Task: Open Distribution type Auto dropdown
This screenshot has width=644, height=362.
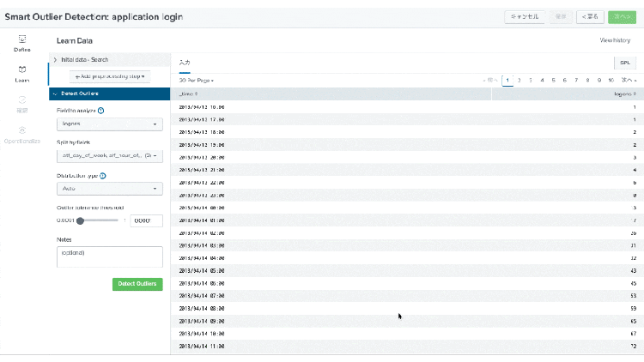Action: click(110, 189)
